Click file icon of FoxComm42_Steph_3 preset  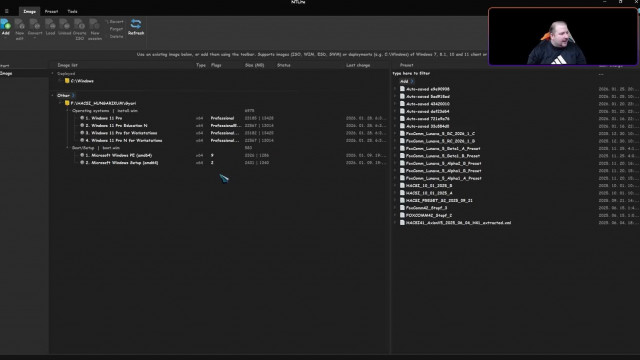click(x=402, y=208)
